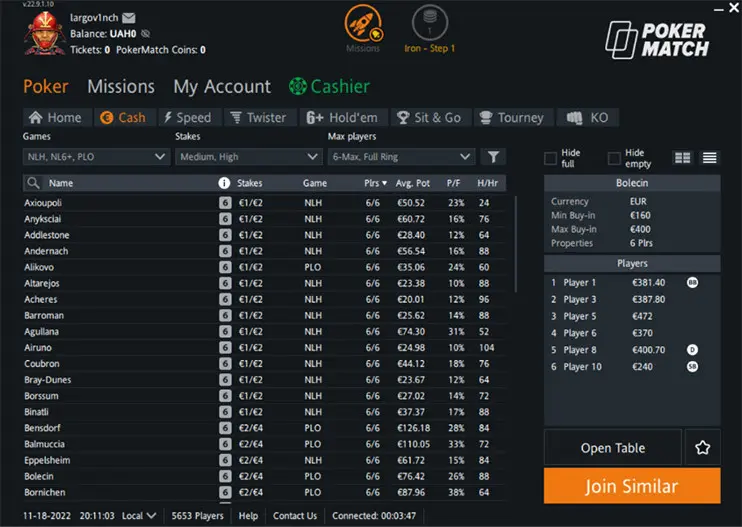Click the search magnifier icon near Name
Viewport: 742px width, 527px height.
tap(33, 183)
